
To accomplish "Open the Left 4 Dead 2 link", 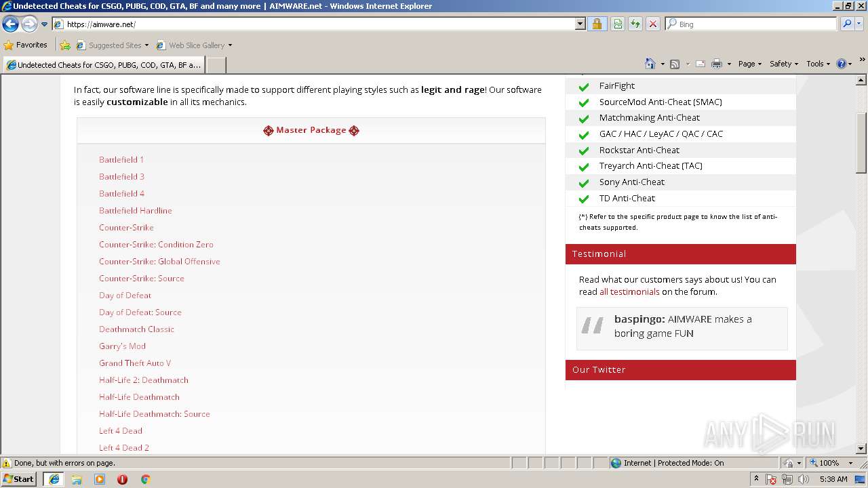I will (x=124, y=448).
